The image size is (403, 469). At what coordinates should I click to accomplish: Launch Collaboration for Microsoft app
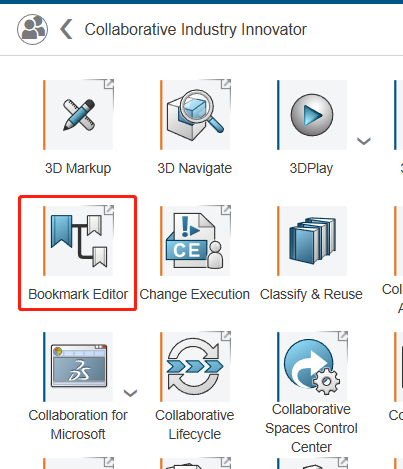click(x=78, y=367)
